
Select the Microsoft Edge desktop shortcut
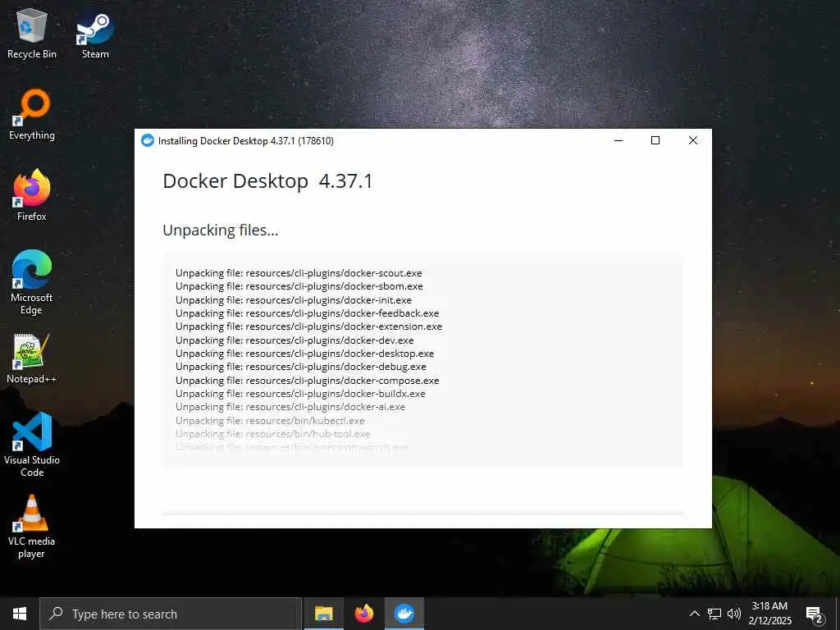point(32,282)
